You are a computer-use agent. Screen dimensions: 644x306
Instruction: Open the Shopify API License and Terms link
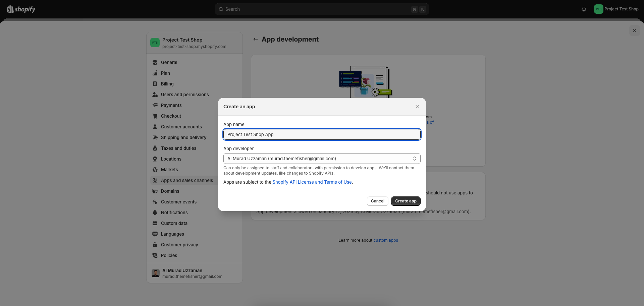[312, 182]
